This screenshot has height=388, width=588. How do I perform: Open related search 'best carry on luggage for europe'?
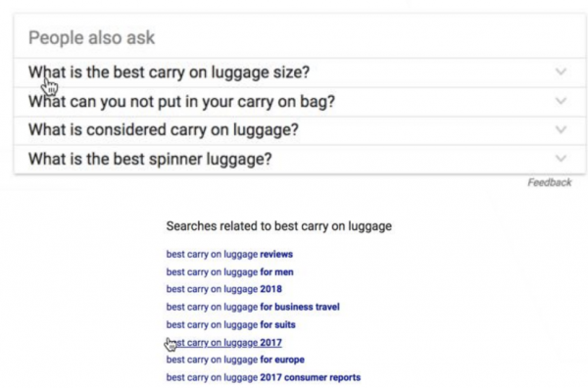click(235, 360)
